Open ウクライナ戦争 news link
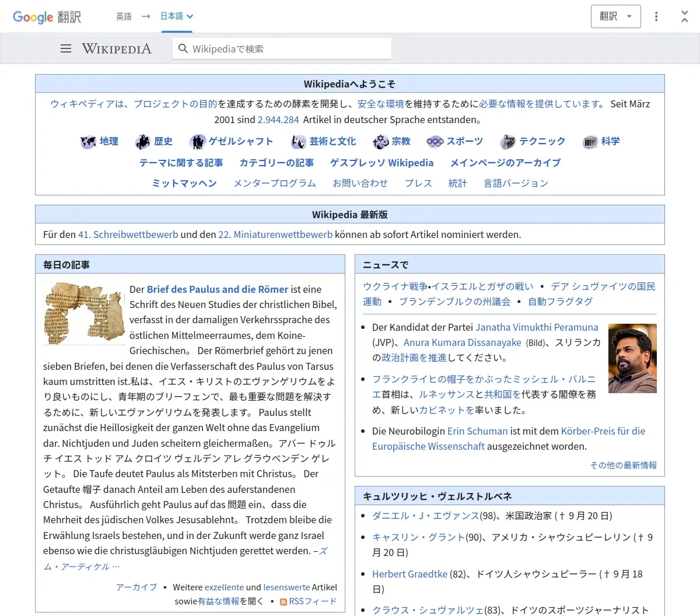 pyautogui.click(x=395, y=286)
